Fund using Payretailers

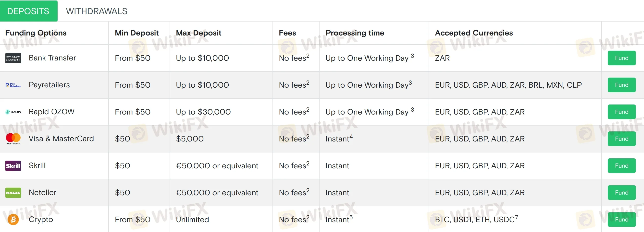pyautogui.click(x=621, y=85)
